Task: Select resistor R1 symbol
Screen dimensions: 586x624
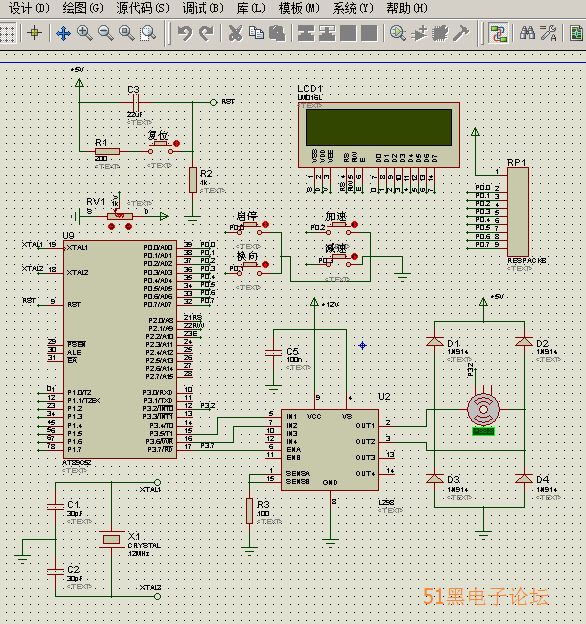Action: 107,151
